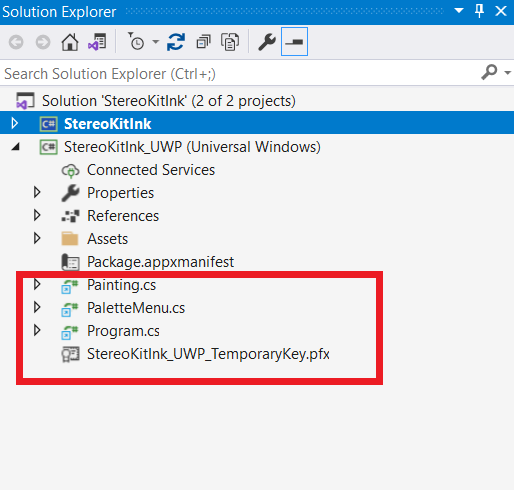Click the certificate icon of TemporaryKey.pfx
This screenshot has width=514, height=490.
point(70,354)
